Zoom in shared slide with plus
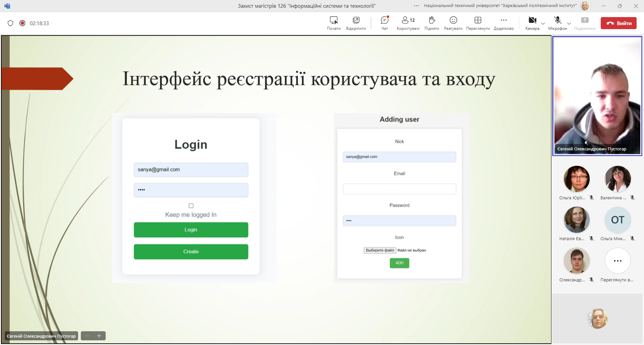Viewport: 644px width, 345px height. tap(99, 336)
